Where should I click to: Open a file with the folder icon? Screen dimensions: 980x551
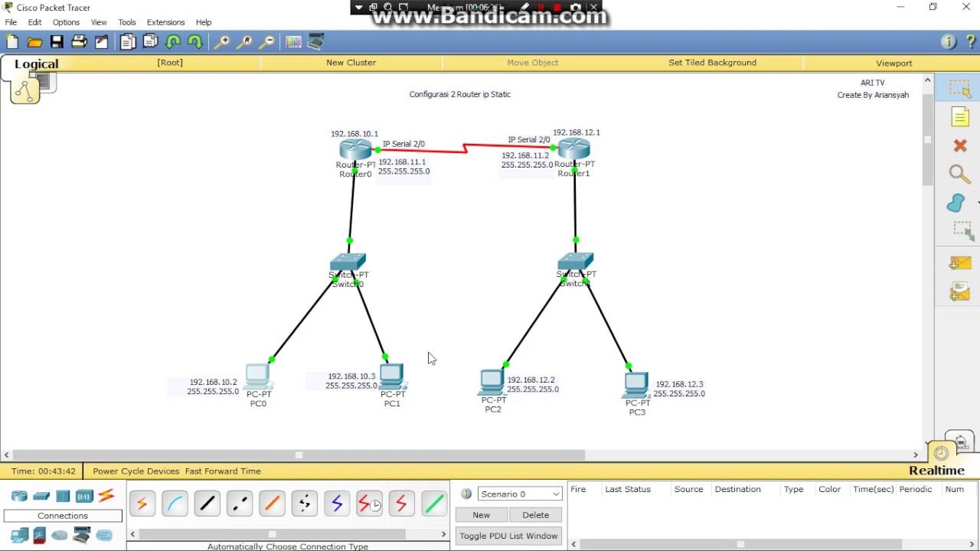click(x=34, y=42)
